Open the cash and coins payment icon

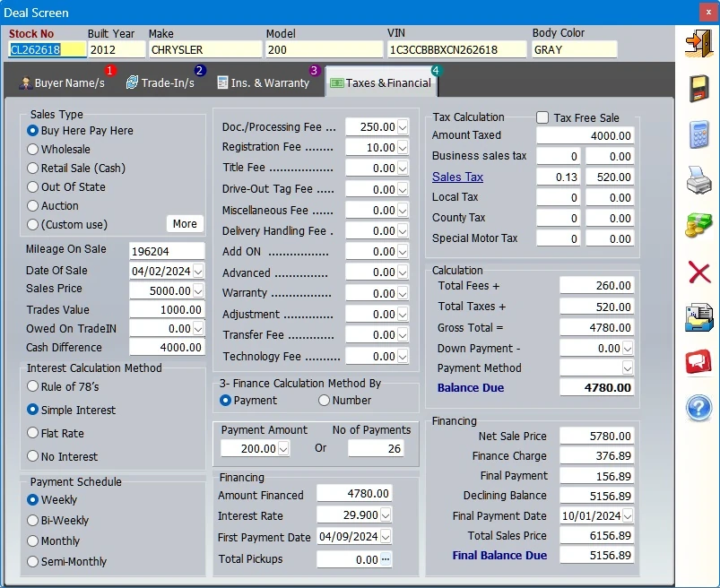698,225
